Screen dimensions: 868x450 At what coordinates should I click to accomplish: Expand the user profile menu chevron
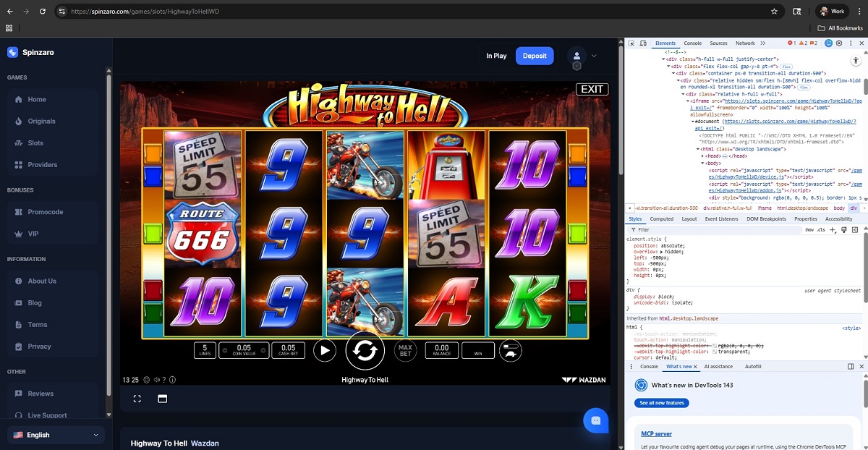[x=595, y=56]
